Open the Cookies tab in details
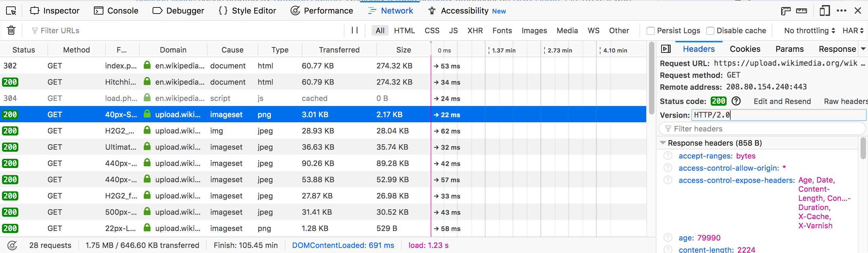The image size is (868, 253). tap(745, 49)
